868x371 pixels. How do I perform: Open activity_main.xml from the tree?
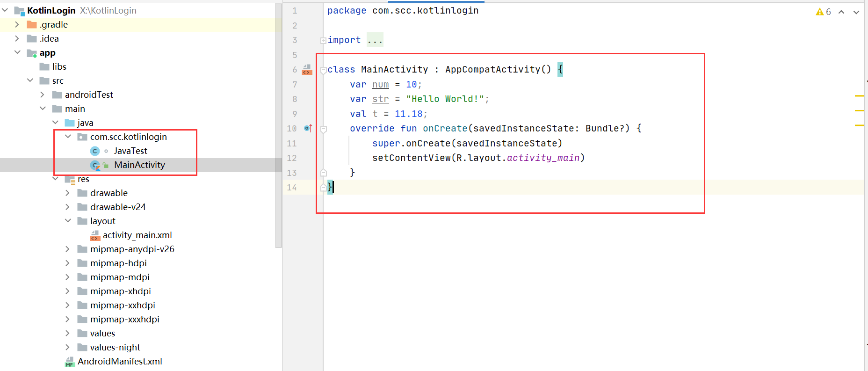[137, 235]
